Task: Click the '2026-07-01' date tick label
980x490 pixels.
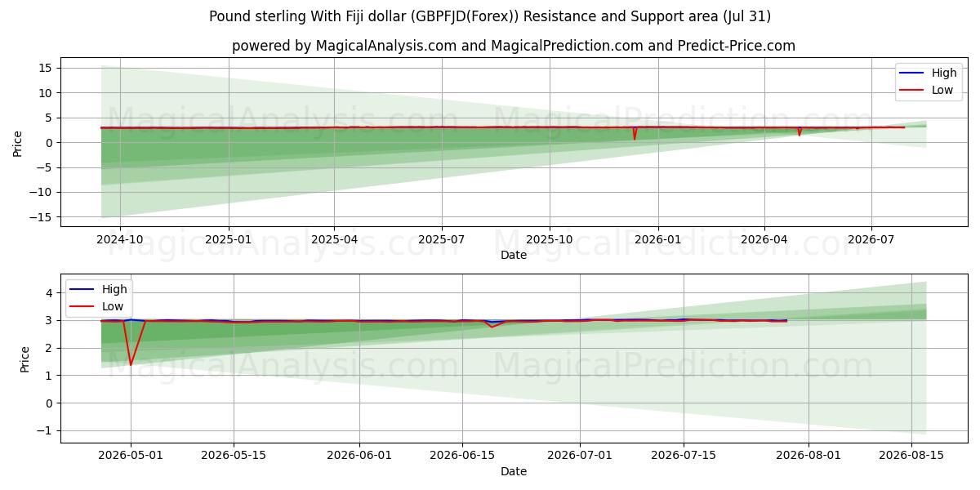Action: tap(580, 456)
